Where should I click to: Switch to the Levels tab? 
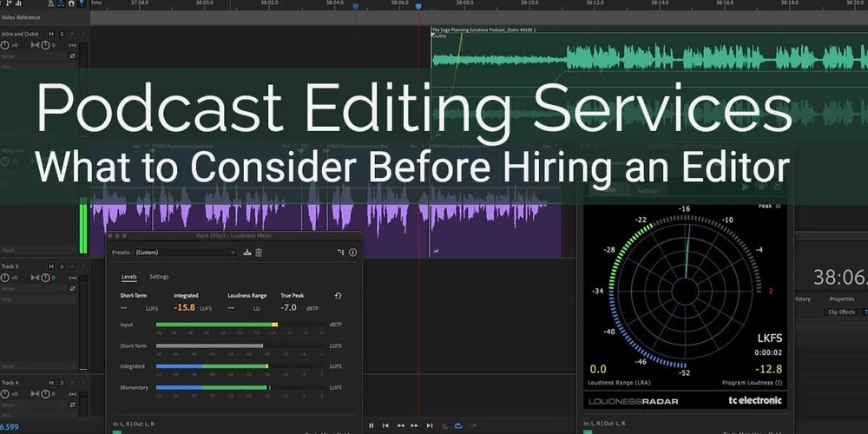(129, 277)
